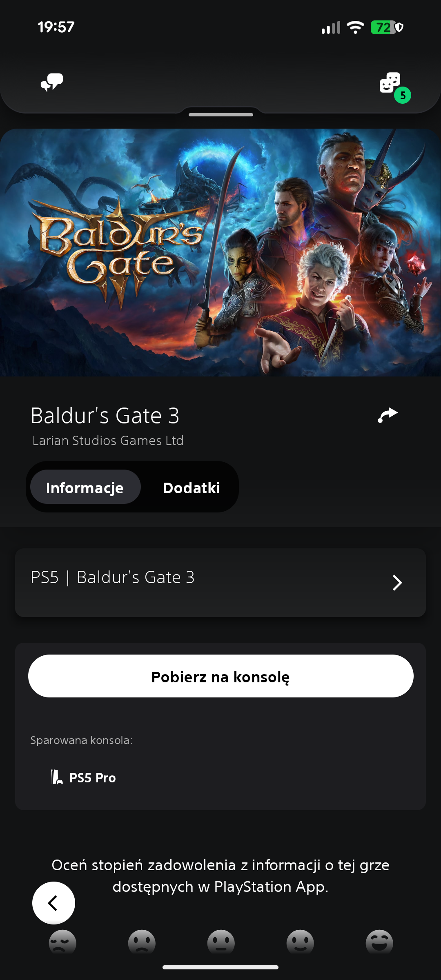
Task: Tap the battery indicator in status bar
Action: point(383,27)
